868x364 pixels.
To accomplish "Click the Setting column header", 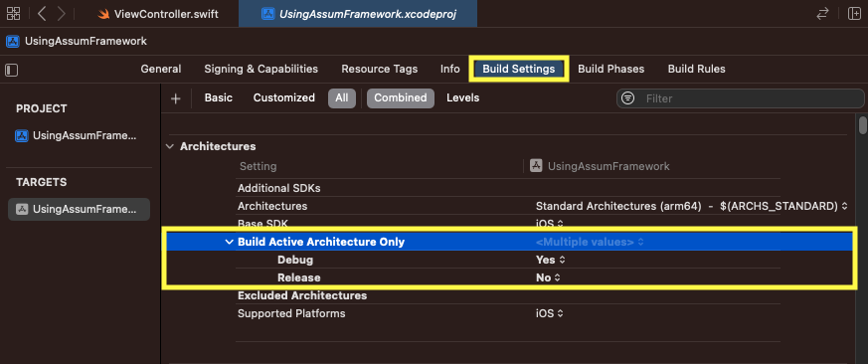I will point(258,166).
